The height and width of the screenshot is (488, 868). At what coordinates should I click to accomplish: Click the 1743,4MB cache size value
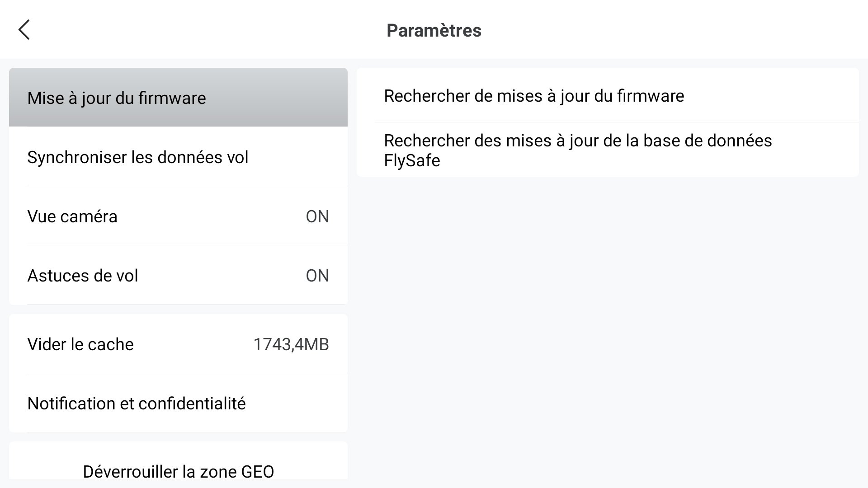tap(291, 344)
